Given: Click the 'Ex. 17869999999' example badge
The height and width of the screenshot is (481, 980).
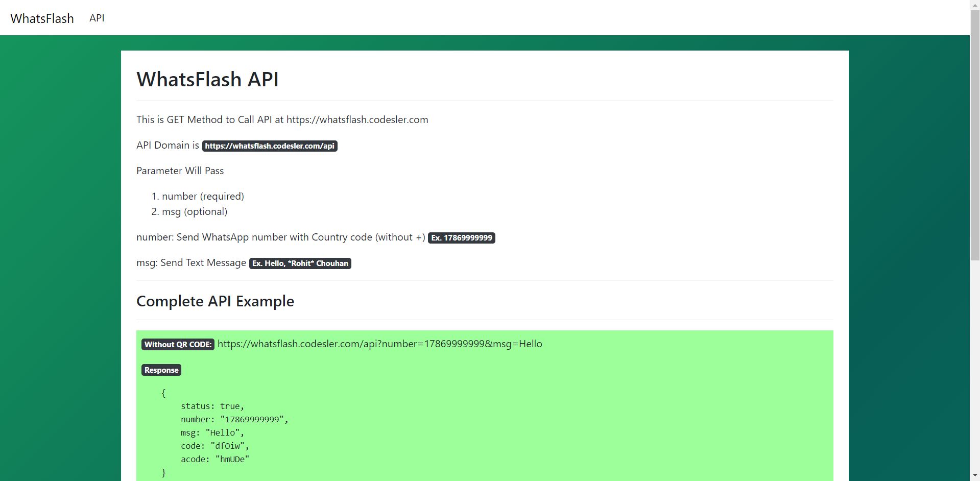Looking at the screenshot, I should 462,238.
